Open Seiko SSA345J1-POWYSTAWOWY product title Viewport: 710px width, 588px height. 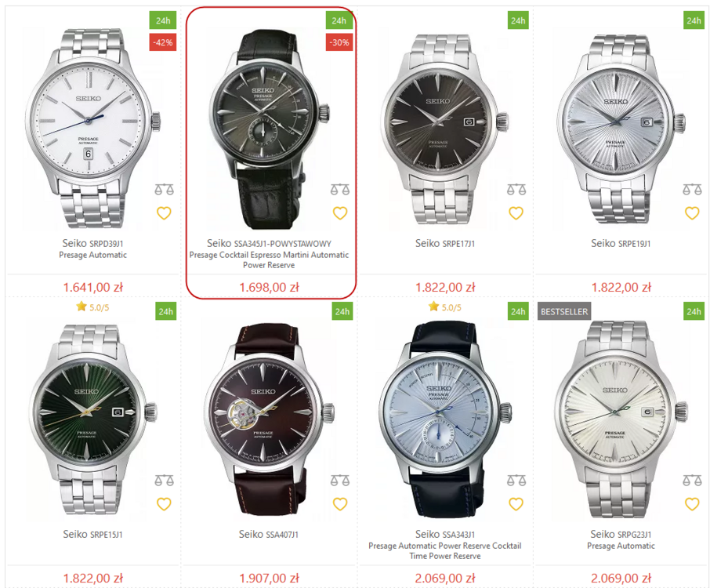click(x=269, y=244)
